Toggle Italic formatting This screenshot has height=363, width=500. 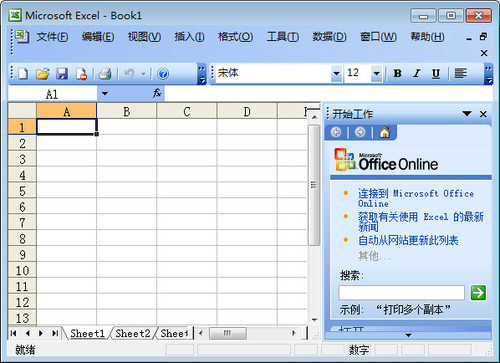pyautogui.click(x=417, y=73)
